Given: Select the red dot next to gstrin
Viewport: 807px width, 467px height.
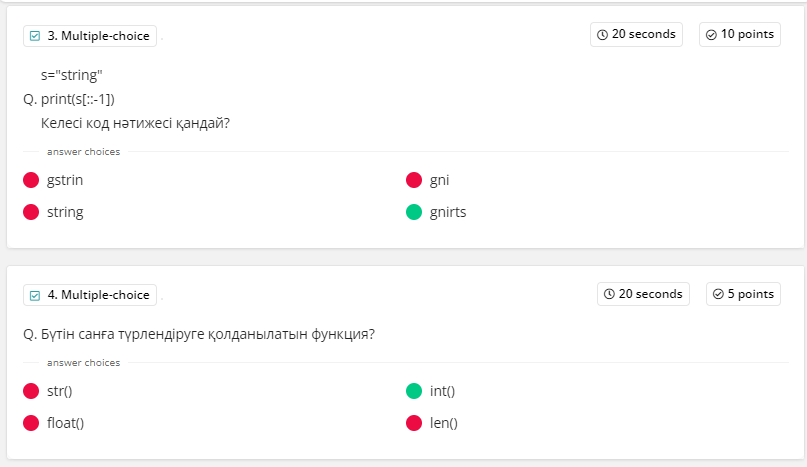Looking at the screenshot, I should [x=31, y=181].
